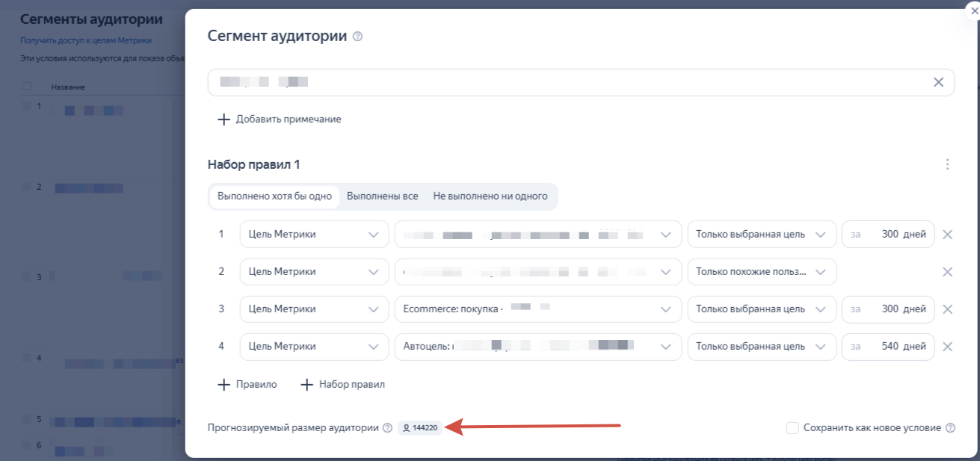Click the help icon beside Сегмент аудитории title
This screenshot has height=461, width=980.
(357, 37)
